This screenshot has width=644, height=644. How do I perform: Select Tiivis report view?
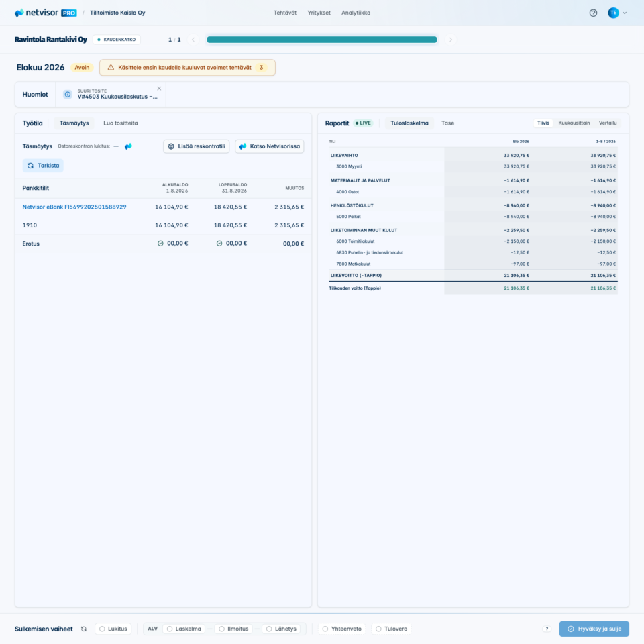pos(543,123)
